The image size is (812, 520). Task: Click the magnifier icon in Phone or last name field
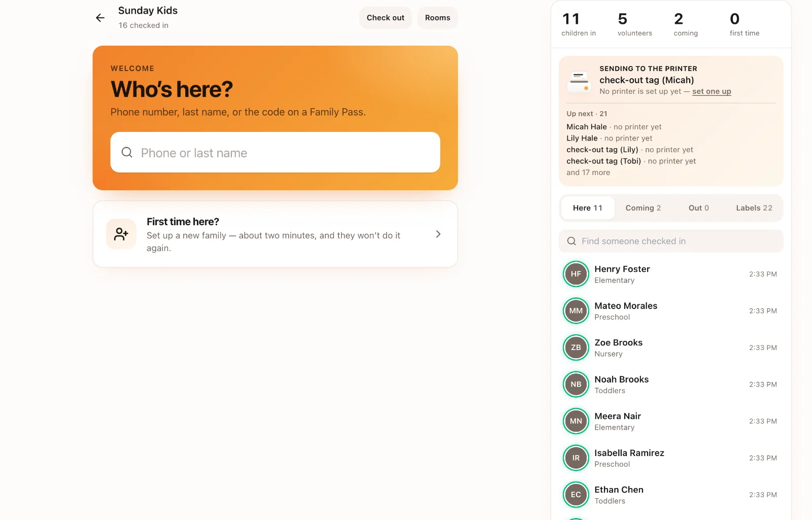(127, 152)
